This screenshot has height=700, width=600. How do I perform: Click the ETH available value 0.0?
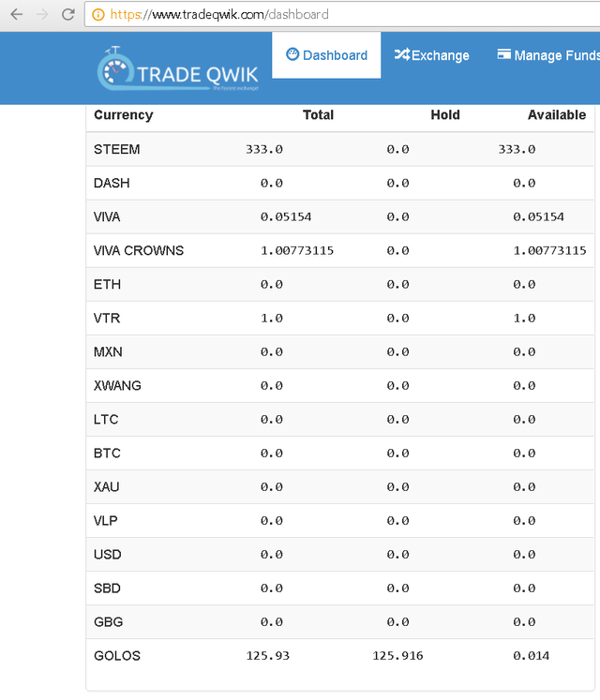tap(524, 284)
